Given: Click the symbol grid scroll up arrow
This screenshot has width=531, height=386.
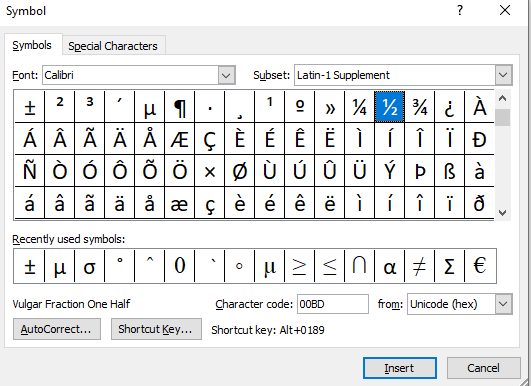Looking at the screenshot, I should [503, 99].
